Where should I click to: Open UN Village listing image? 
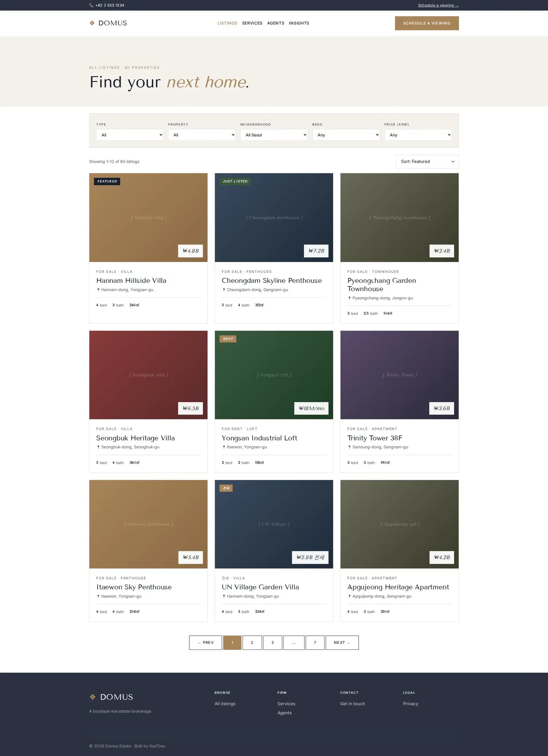[274, 524]
